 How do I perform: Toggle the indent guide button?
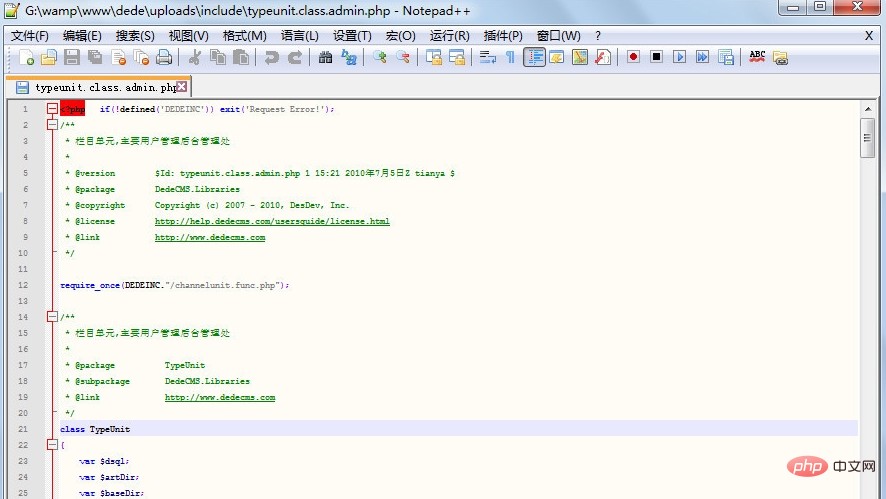tap(534, 57)
